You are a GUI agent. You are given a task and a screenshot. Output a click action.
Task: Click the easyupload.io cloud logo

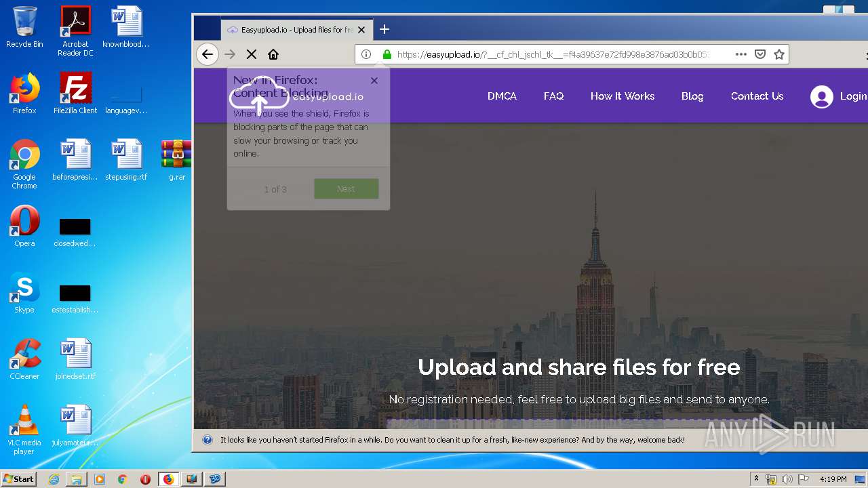pos(296,96)
